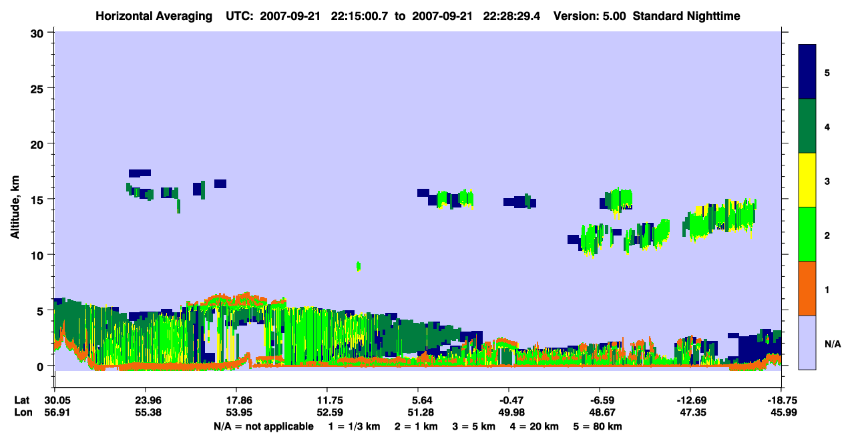Click the y-axis tick label 20
The height and width of the screenshot is (445, 868).
click(x=38, y=144)
